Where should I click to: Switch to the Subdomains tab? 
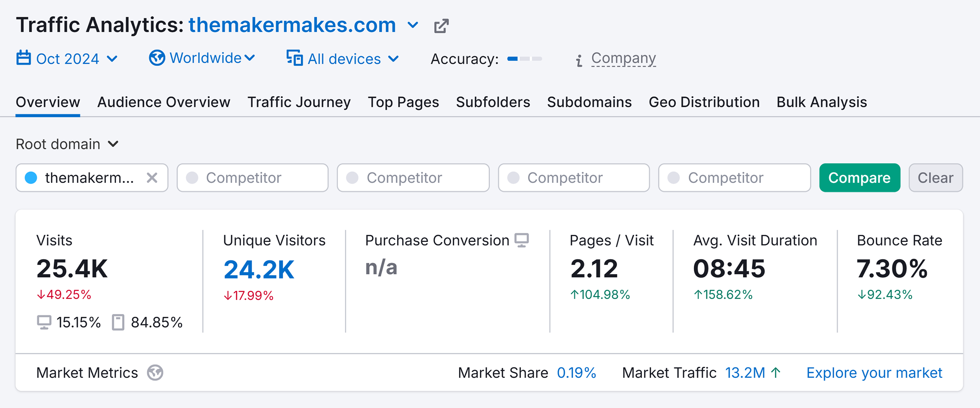click(x=590, y=102)
